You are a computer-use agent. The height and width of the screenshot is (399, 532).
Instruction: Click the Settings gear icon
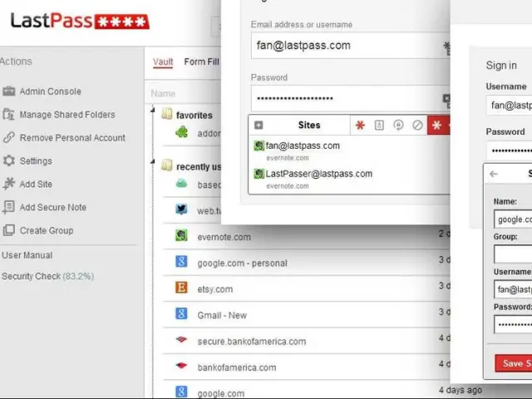point(9,160)
